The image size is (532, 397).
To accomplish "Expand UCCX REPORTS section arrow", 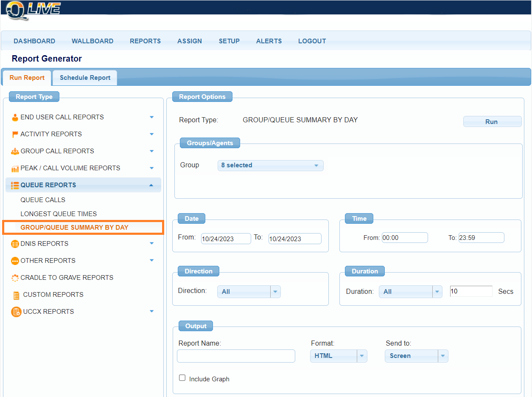I will [152, 312].
